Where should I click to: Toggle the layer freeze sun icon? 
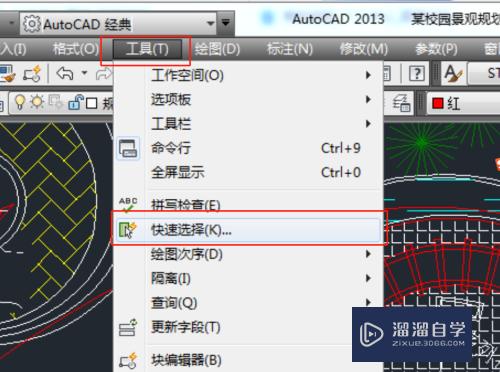pos(37,102)
